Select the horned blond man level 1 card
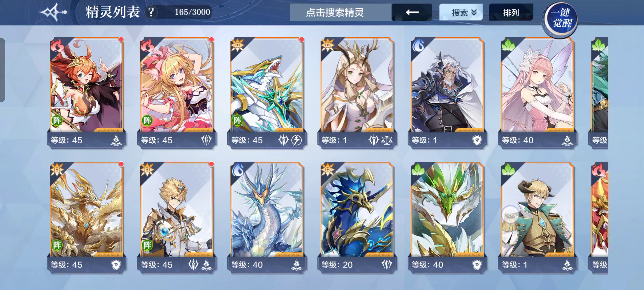Image resolution: width=644 pixels, height=290 pixels. pos(537,218)
